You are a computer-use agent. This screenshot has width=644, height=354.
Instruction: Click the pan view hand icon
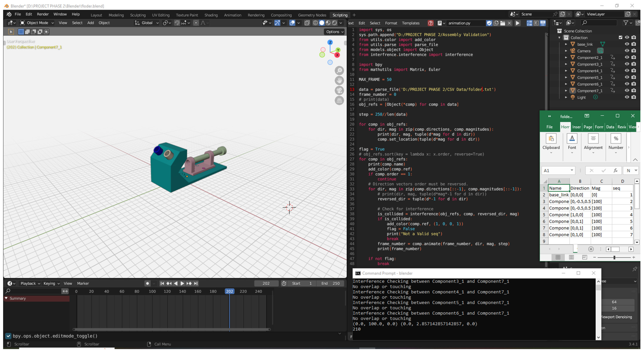point(339,81)
